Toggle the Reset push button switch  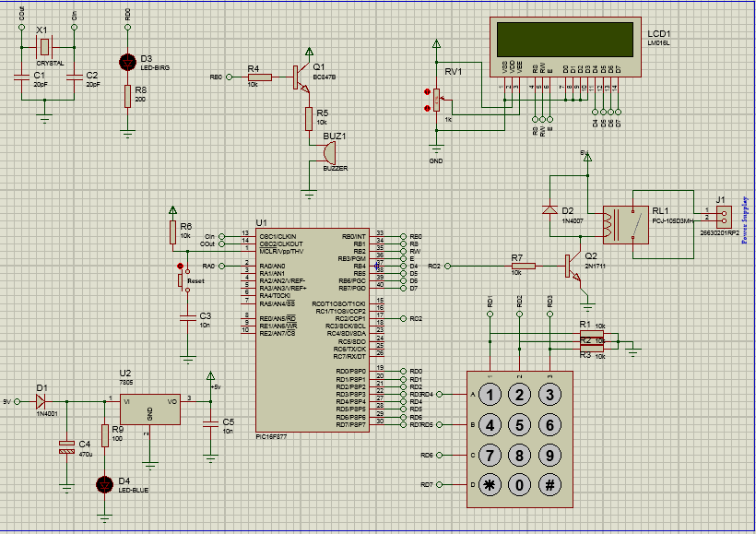tap(182, 279)
